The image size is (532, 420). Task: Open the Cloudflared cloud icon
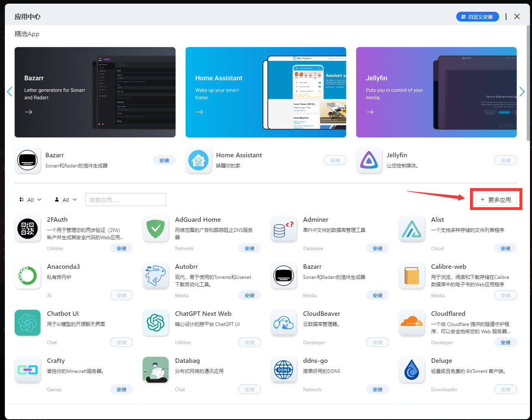[412, 323]
